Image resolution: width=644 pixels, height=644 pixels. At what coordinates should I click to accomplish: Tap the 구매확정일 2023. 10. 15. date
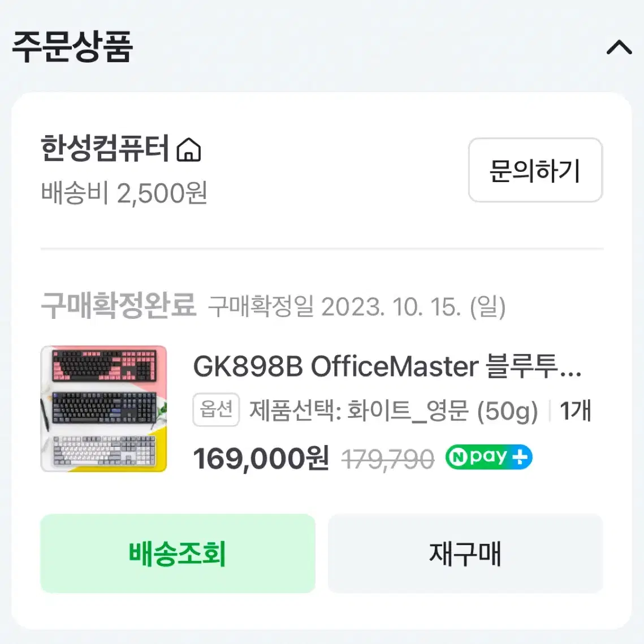click(357, 307)
